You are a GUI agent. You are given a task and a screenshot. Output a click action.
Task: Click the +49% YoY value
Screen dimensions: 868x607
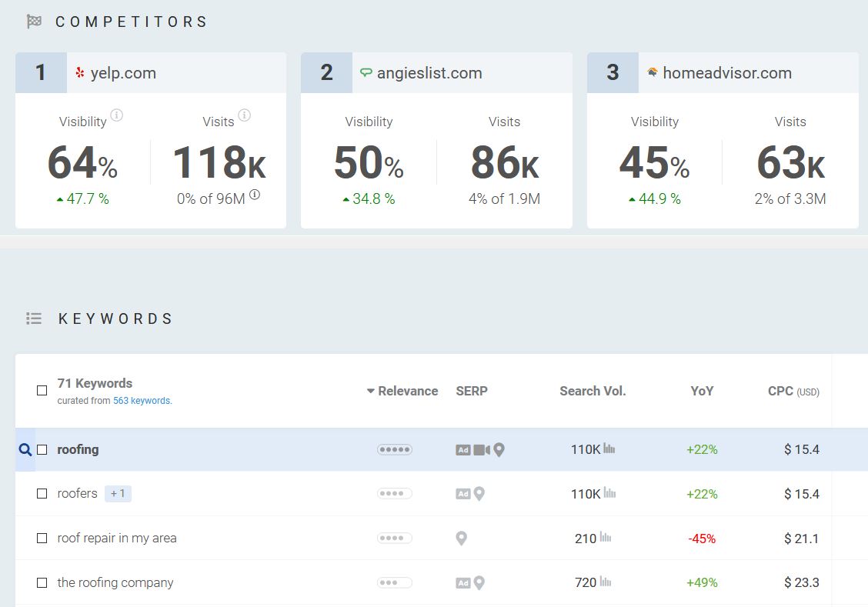click(702, 582)
